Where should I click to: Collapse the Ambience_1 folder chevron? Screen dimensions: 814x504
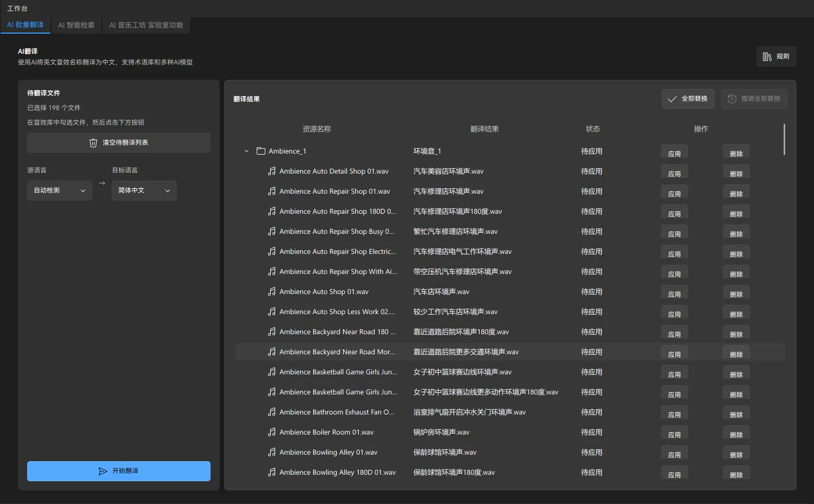tap(246, 151)
